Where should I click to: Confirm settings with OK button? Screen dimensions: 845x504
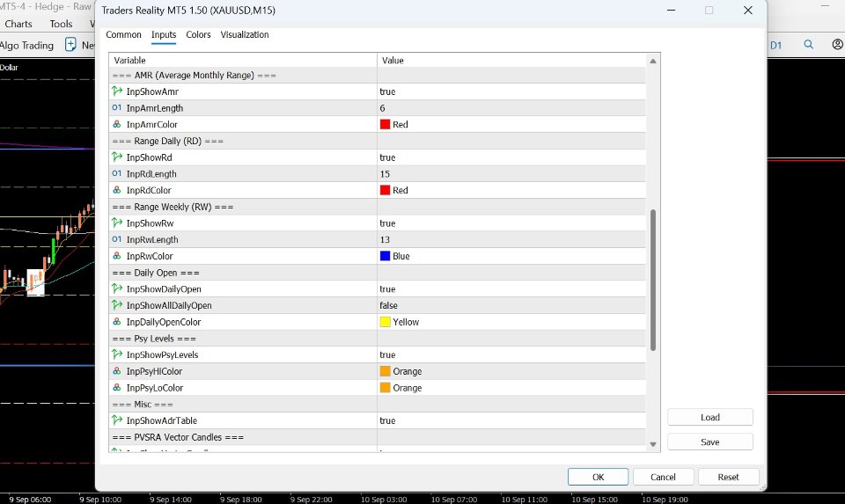click(598, 477)
